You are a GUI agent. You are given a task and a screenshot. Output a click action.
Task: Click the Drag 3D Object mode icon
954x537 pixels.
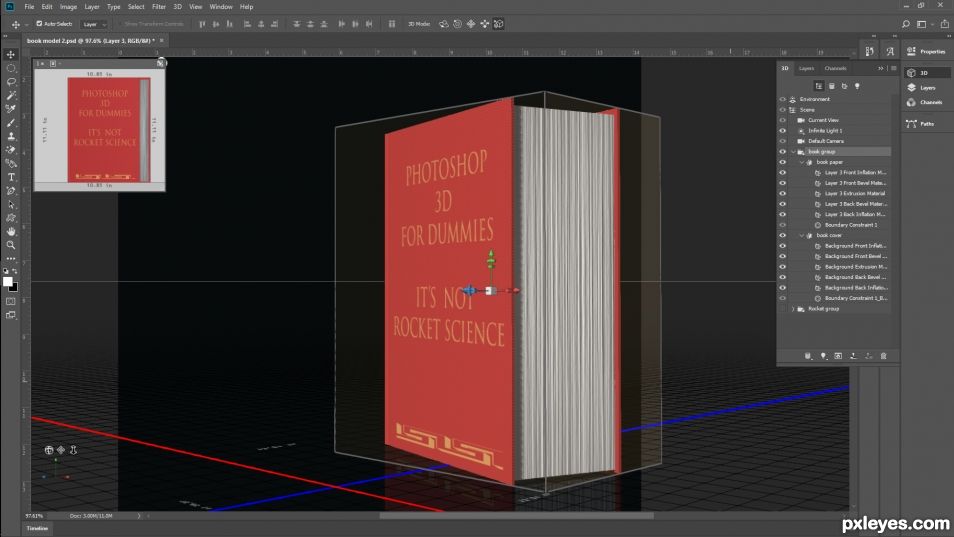click(471, 24)
